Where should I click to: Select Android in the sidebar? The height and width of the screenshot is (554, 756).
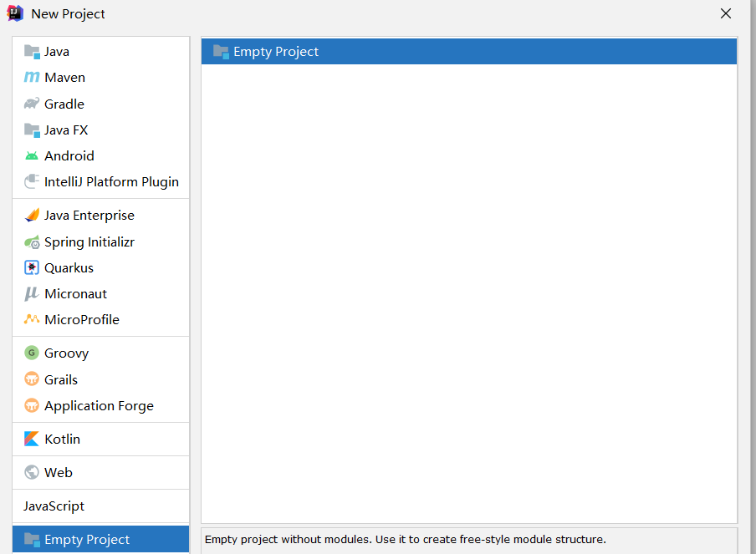100,156
